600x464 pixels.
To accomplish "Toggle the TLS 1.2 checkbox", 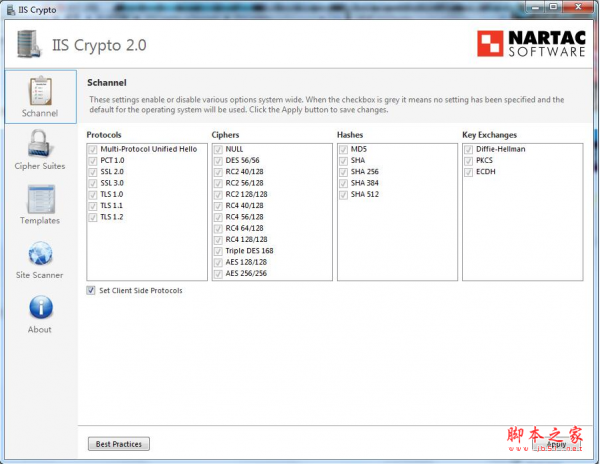I will 93,217.
